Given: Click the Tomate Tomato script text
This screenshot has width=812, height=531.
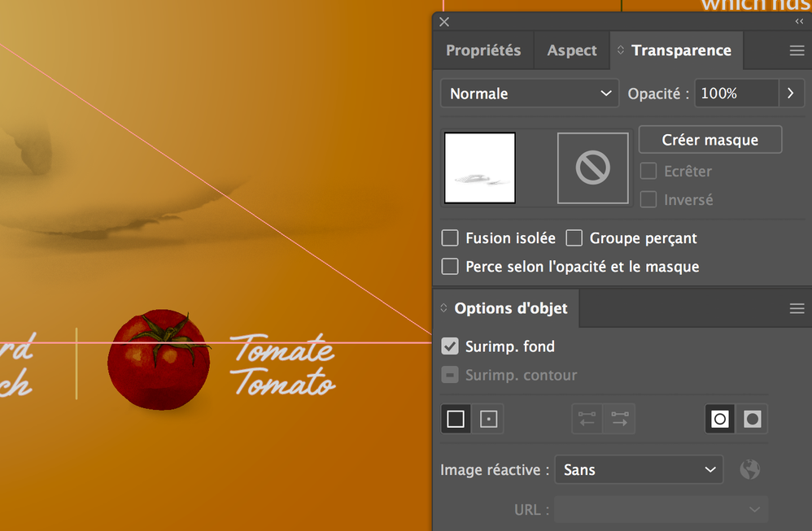Looking at the screenshot, I should point(283,365).
